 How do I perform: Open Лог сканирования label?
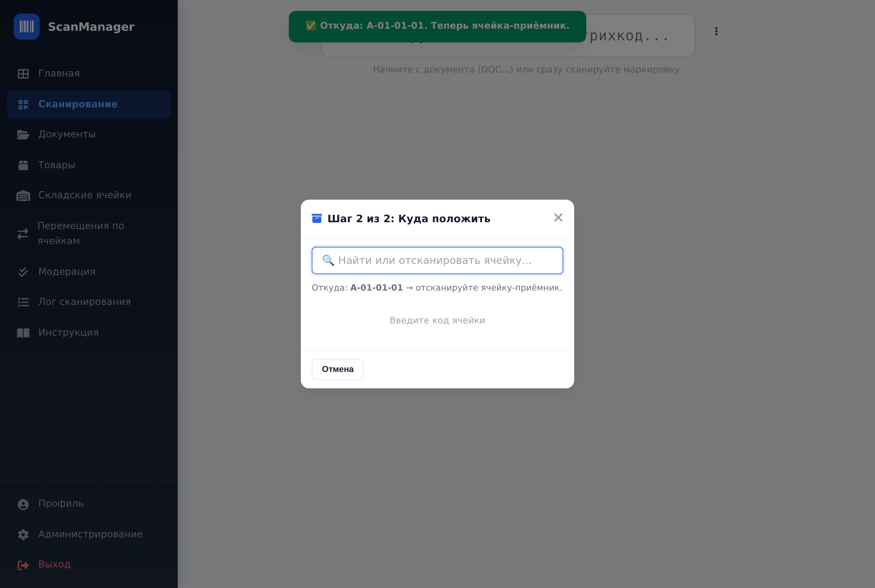[85, 302]
